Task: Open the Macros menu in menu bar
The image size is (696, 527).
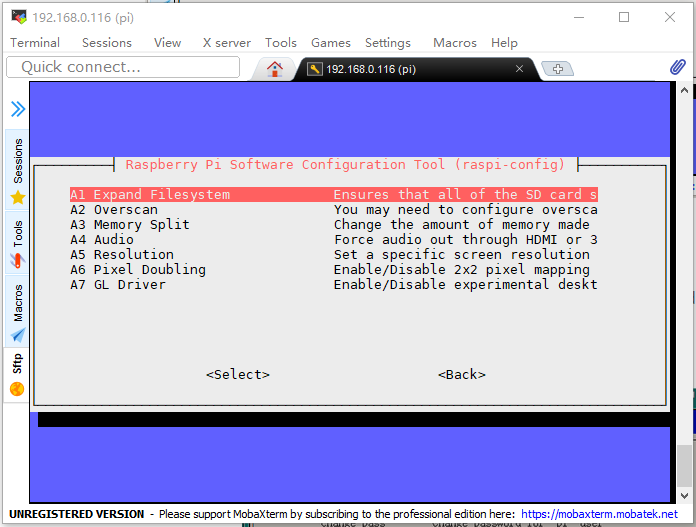Action: [x=455, y=43]
